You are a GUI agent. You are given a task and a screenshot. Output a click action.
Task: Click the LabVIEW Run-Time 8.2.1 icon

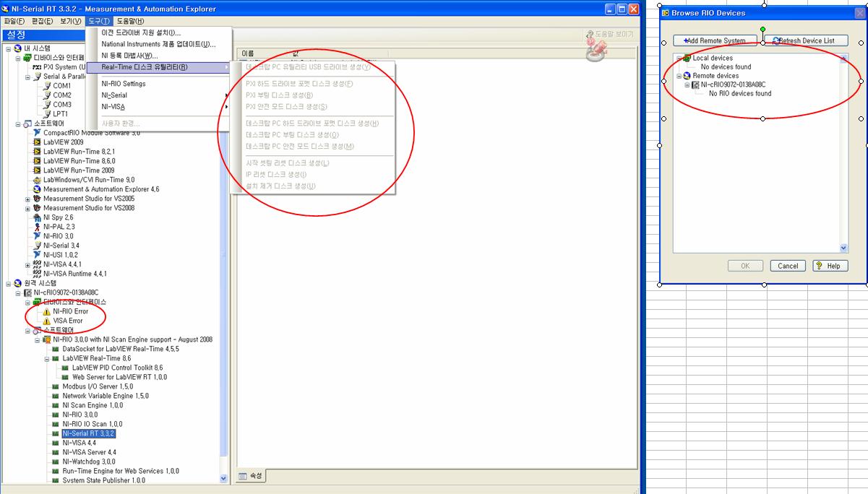[x=38, y=152]
